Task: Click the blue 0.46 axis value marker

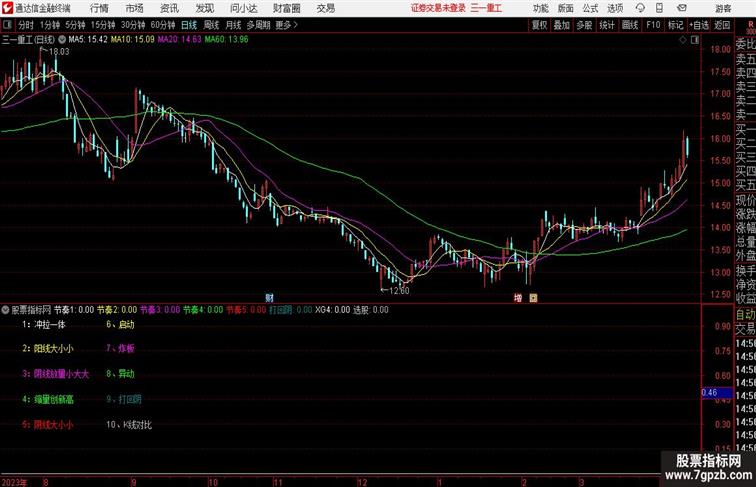Action: tap(716, 392)
